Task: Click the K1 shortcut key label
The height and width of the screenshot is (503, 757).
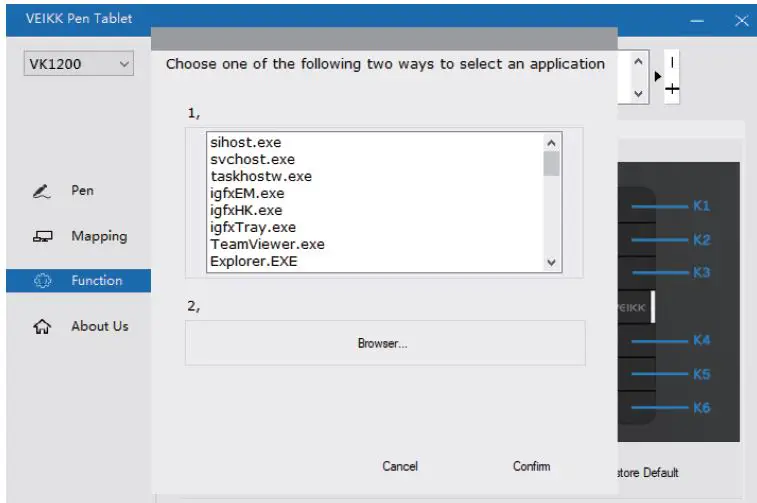Action: [x=701, y=206]
